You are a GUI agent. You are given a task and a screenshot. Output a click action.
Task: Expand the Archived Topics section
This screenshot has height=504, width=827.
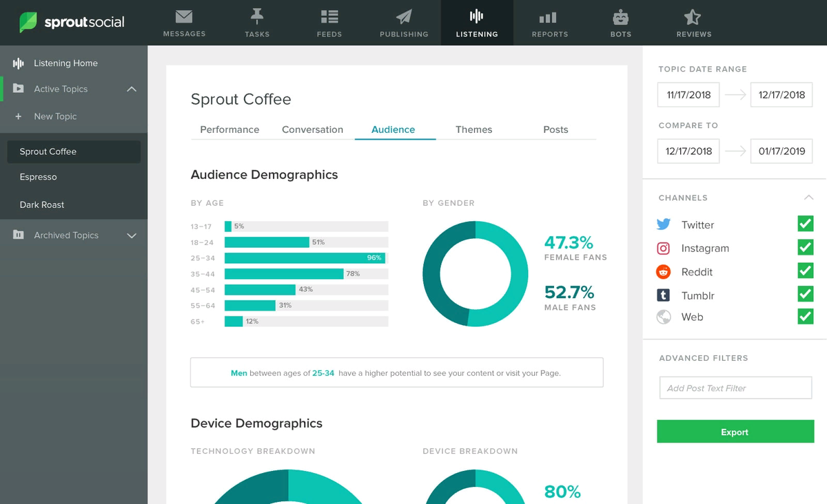coord(131,235)
